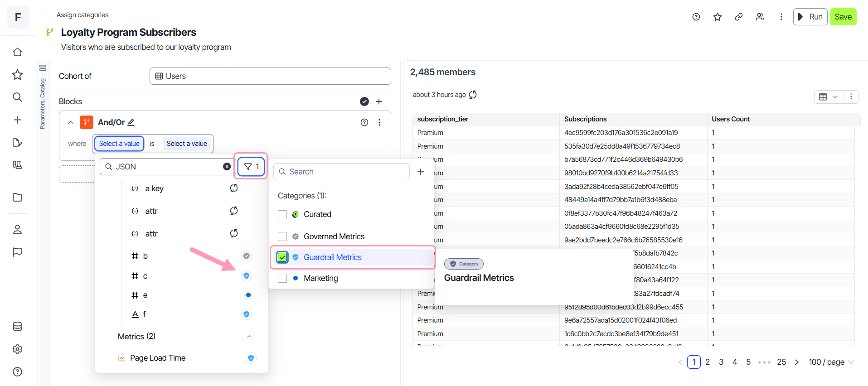The width and height of the screenshot is (868, 386).
Task: Open the user profile icon in sidebar
Action: [x=17, y=230]
